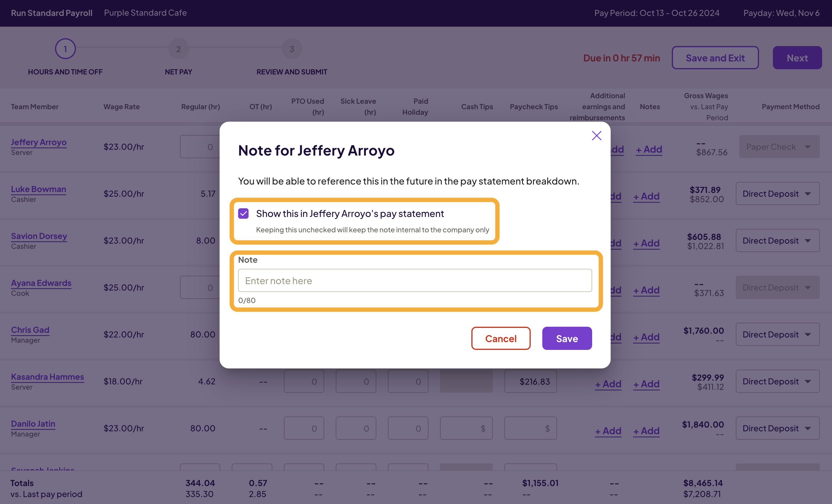Click the step 3 Review and Submit circle
Screen dimensions: 832x504
click(x=292, y=49)
